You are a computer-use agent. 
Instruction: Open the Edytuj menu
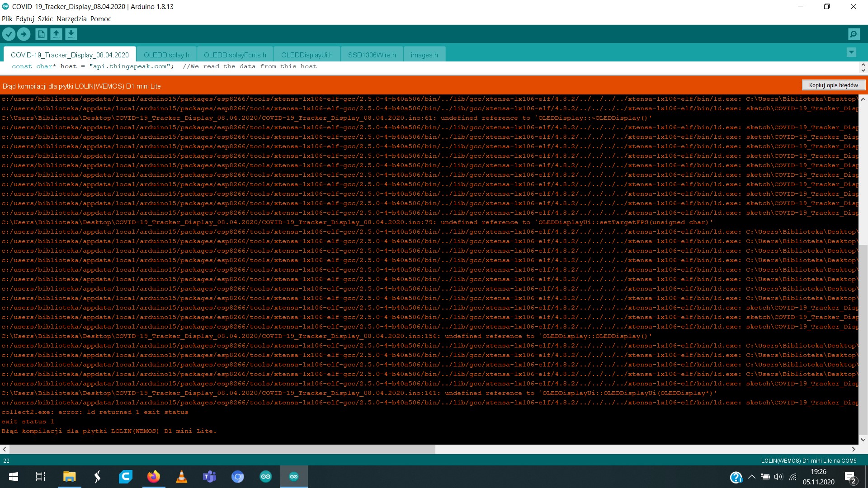coord(25,19)
